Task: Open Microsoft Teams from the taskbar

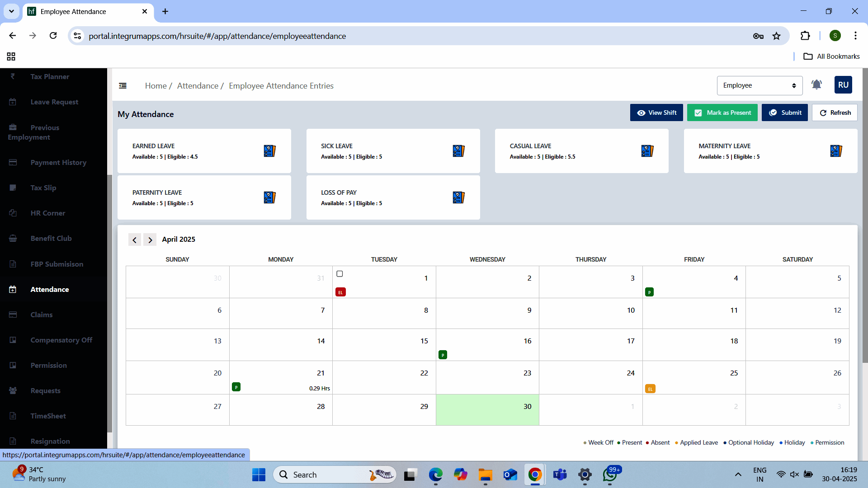Action: pos(560,474)
